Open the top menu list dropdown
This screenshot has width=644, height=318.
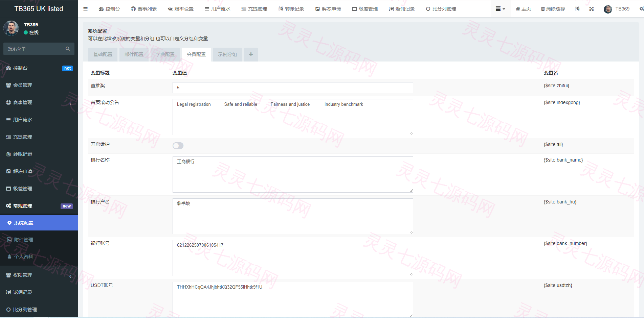[x=500, y=9]
